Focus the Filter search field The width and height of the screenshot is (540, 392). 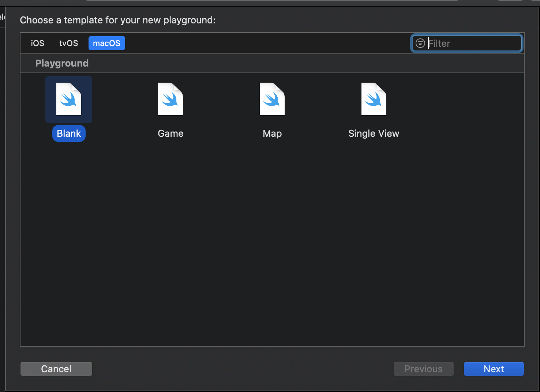467,43
